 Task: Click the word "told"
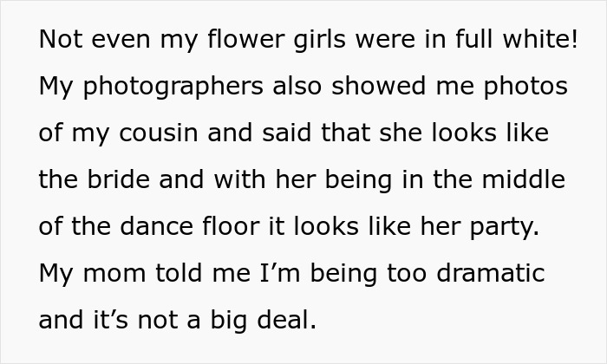pyautogui.click(x=177, y=275)
